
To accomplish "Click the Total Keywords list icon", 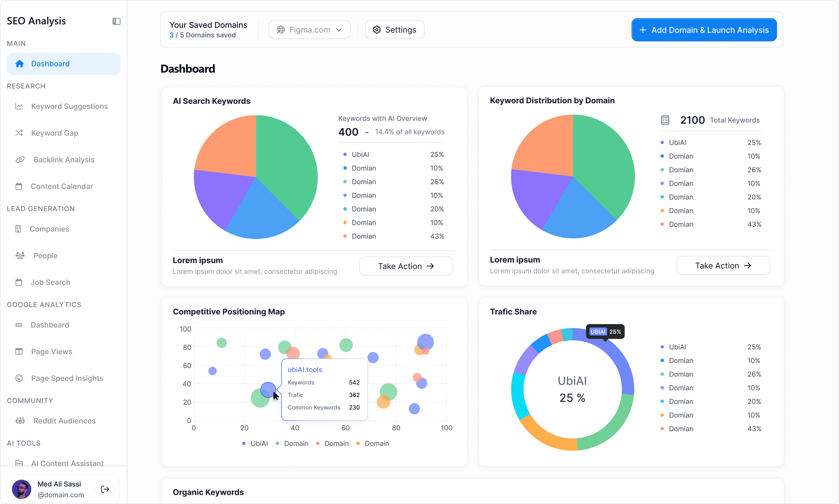I will point(665,120).
